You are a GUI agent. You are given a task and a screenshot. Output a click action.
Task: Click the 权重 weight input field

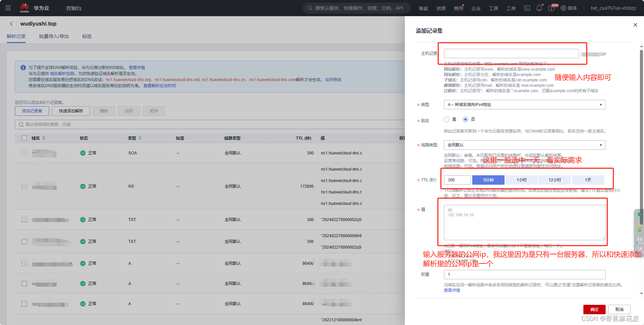click(524, 275)
